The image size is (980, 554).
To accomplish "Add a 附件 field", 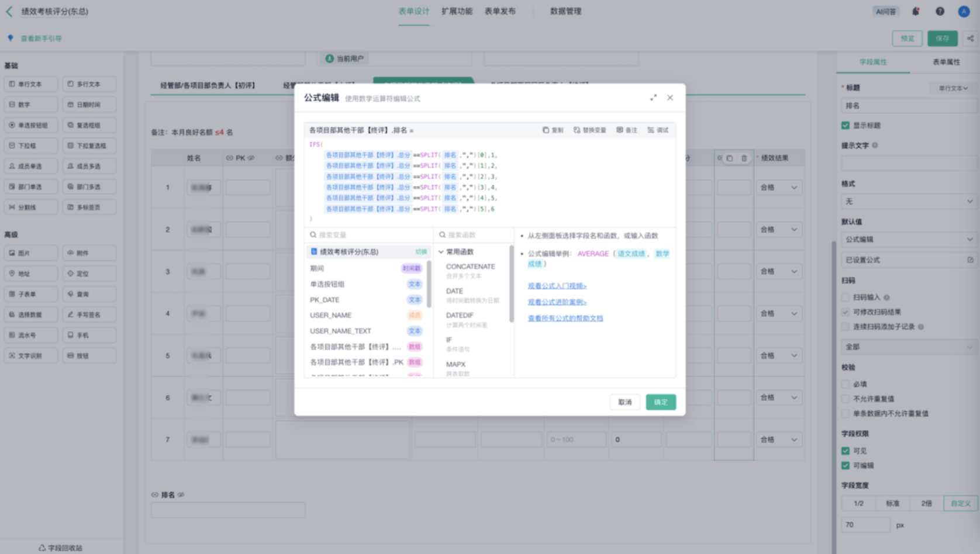I will point(89,253).
